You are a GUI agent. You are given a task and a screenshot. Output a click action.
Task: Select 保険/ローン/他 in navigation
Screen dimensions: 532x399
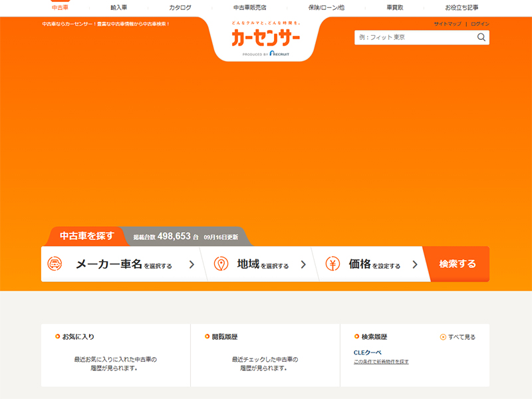[327, 7]
